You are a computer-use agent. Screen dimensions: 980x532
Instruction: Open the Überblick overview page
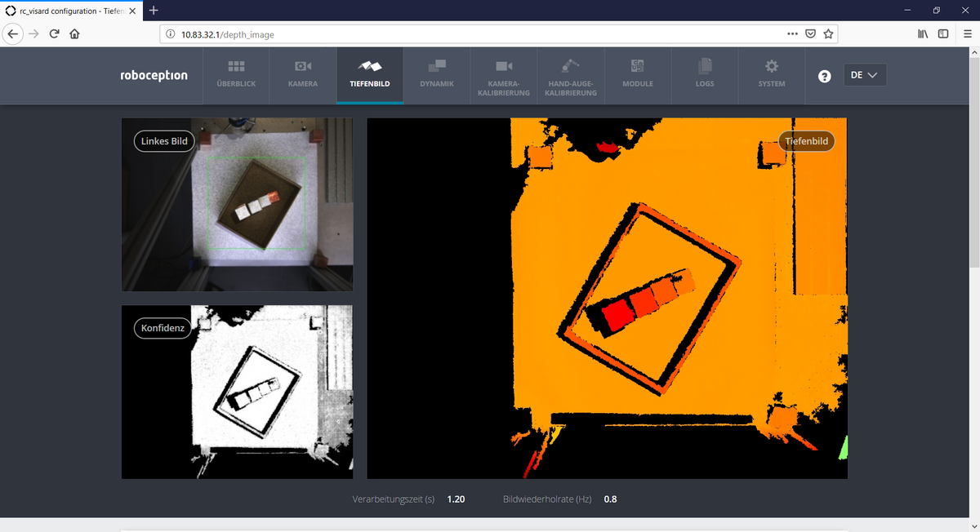click(236, 74)
